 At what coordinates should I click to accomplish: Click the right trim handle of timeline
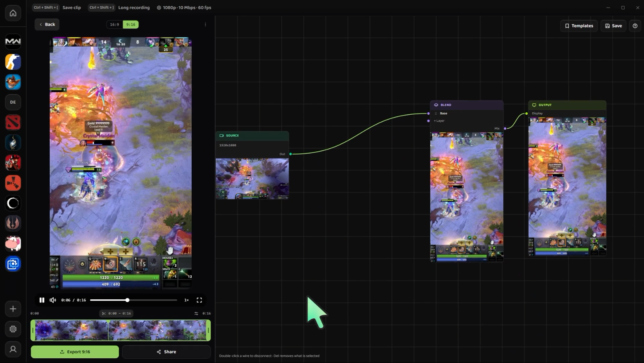pyautogui.click(x=209, y=330)
